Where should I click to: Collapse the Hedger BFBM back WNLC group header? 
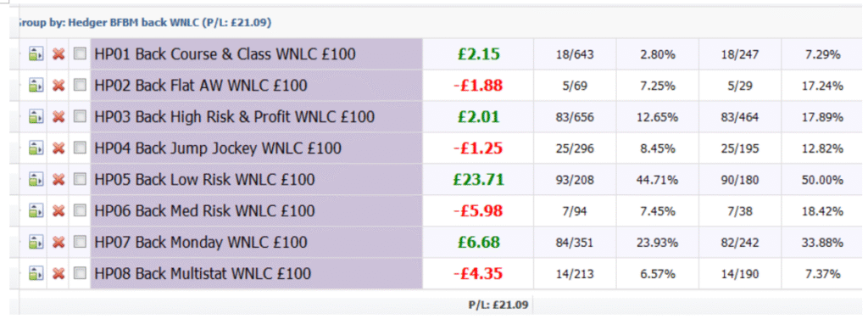click(x=144, y=23)
